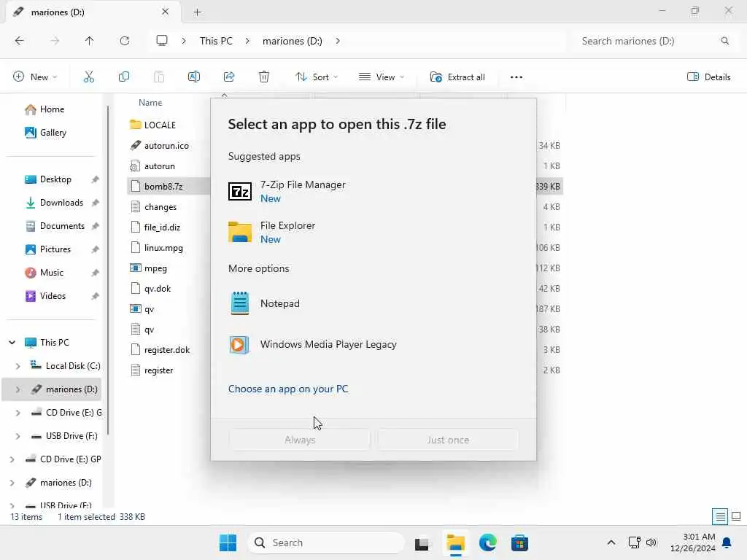Viewport: 747px width, 560px height.
Task: Open Home in navigation pane
Action: [52, 109]
